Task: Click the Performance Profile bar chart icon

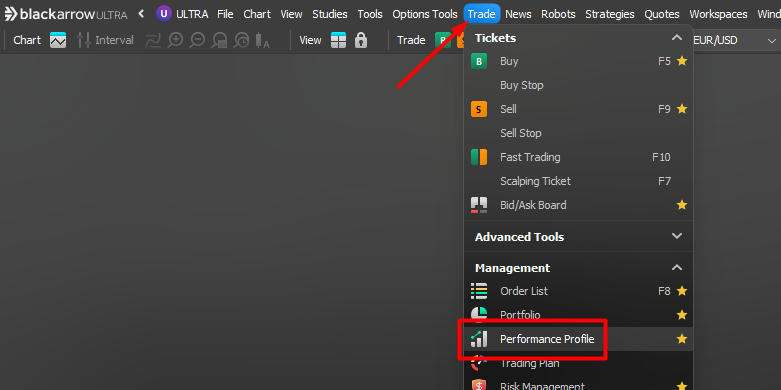Action: point(479,339)
